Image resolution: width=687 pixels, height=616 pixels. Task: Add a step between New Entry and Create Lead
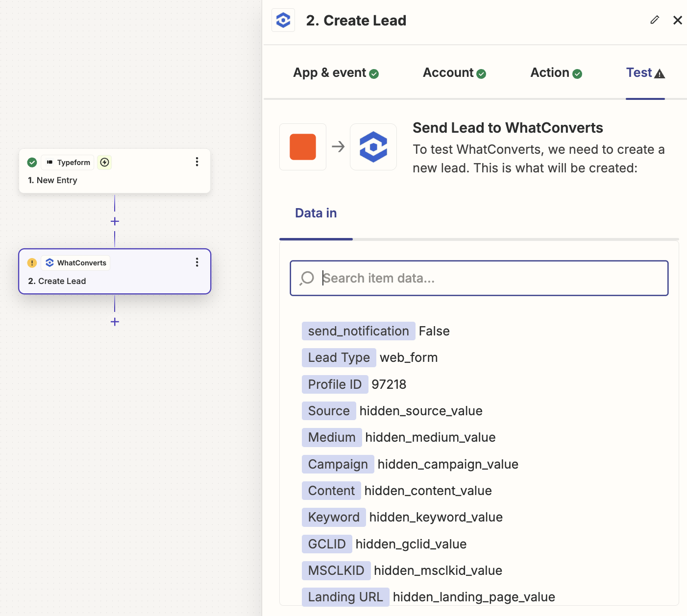(115, 221)
